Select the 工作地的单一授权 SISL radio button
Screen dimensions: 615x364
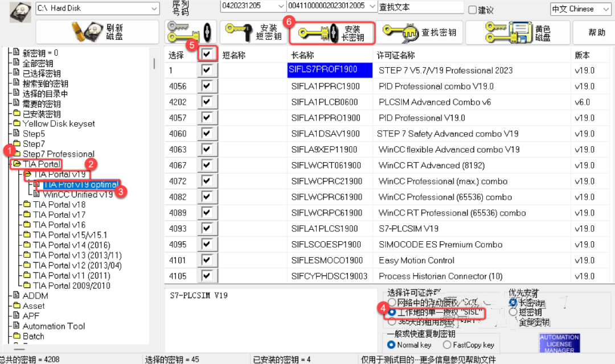391,312
